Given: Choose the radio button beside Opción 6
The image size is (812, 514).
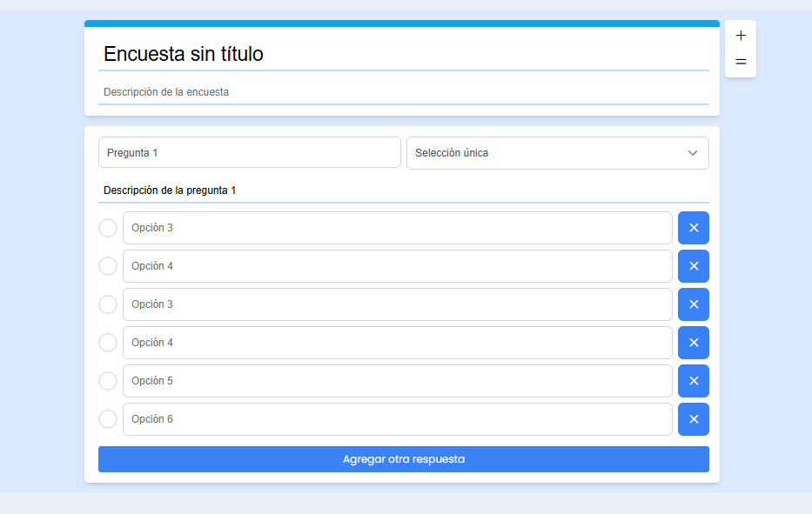Looking at the screenshot, I should click(x=108, y=419).
